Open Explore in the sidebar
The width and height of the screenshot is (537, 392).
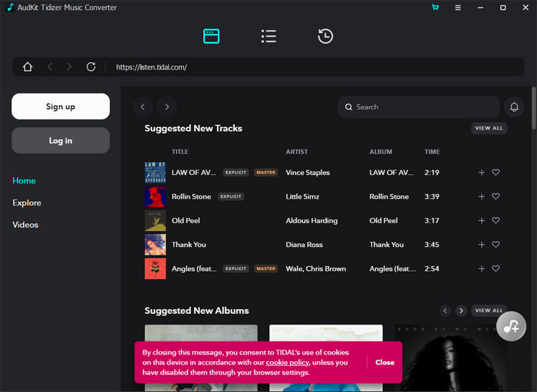coord(27,203)
